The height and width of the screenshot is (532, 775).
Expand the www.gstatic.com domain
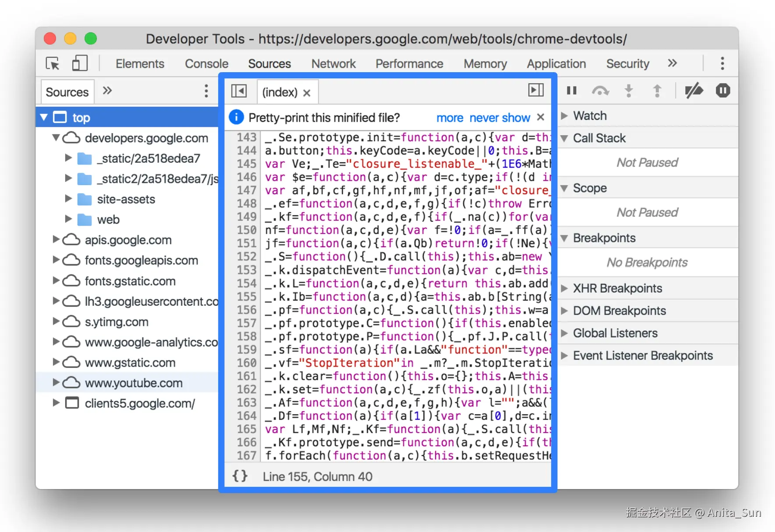tap(56, 362)
